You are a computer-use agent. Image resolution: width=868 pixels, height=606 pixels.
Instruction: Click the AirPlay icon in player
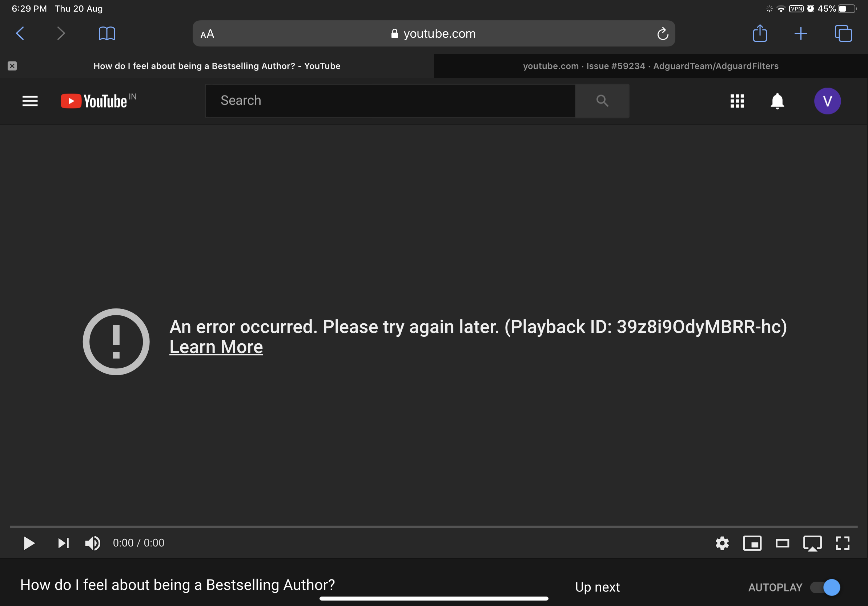pyautogui.click(x=812, y=543)
